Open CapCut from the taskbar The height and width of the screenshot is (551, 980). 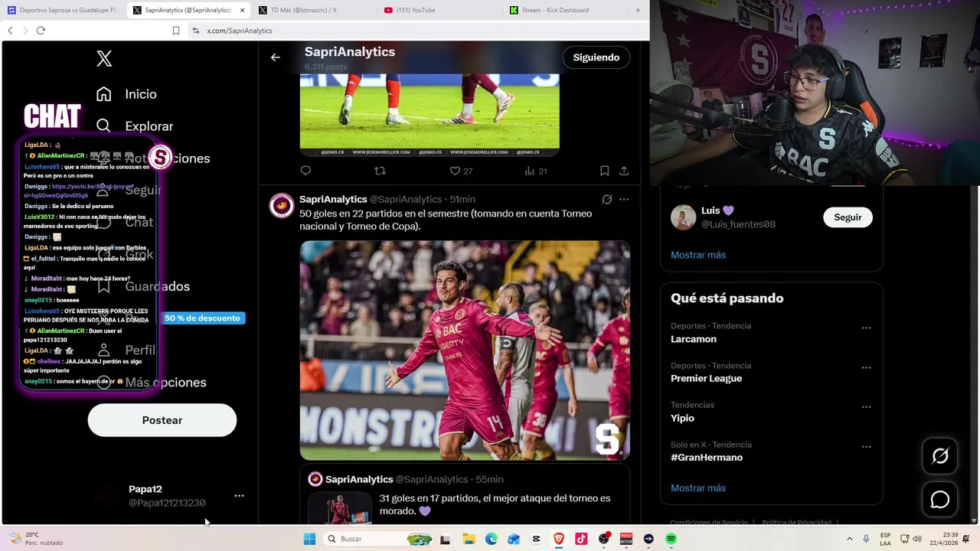(536, 539)
